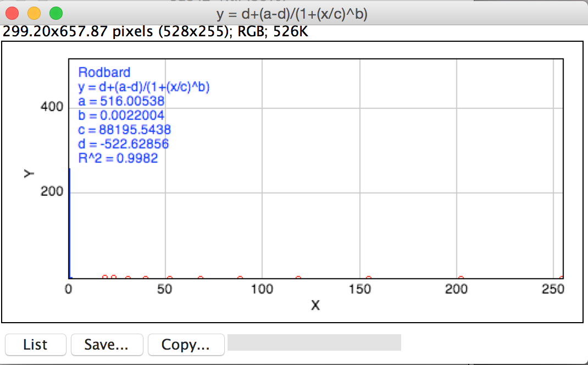Click red data point near X=150
The height and width of the screenshot is (365, 588).
(368, 278)
